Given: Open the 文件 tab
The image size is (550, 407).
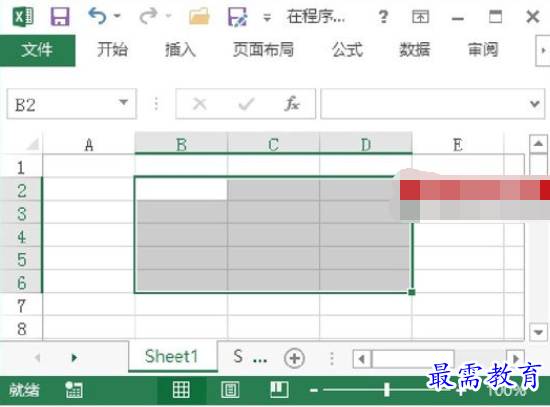Looking at the screenshot, I should point(38,50).
